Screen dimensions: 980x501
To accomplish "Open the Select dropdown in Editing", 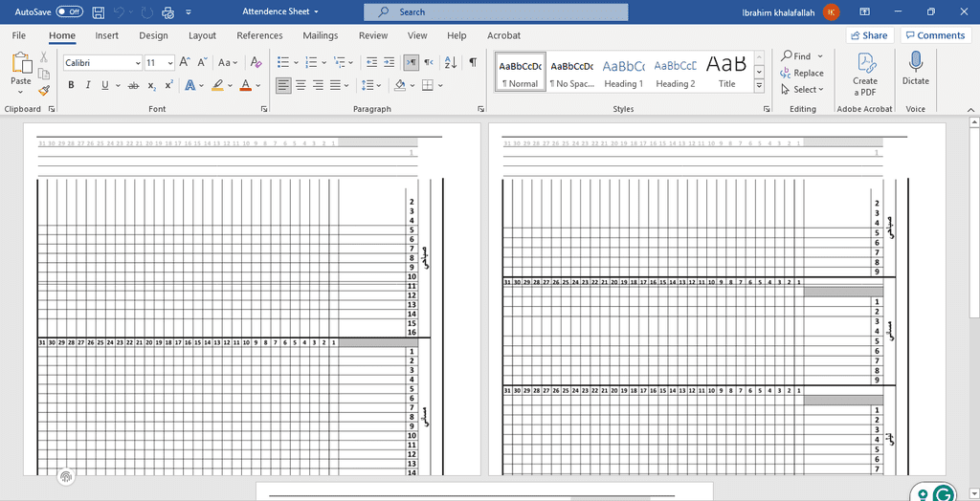I will (804, 90).
